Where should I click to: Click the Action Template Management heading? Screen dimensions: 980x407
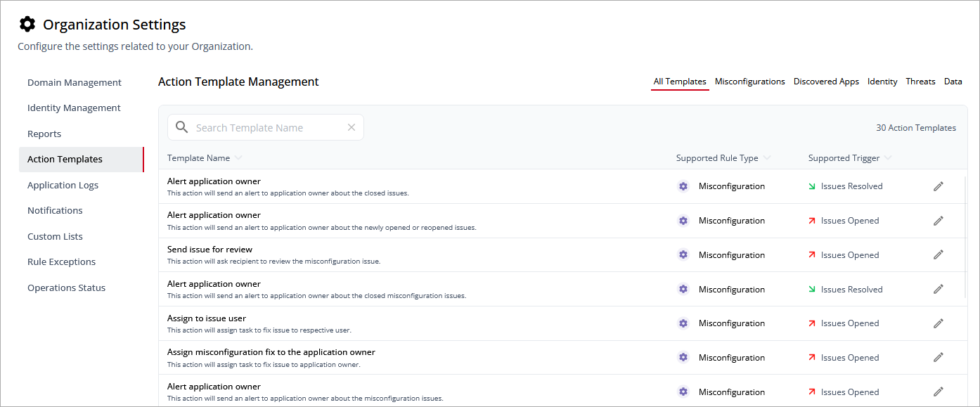pos(238,82)
